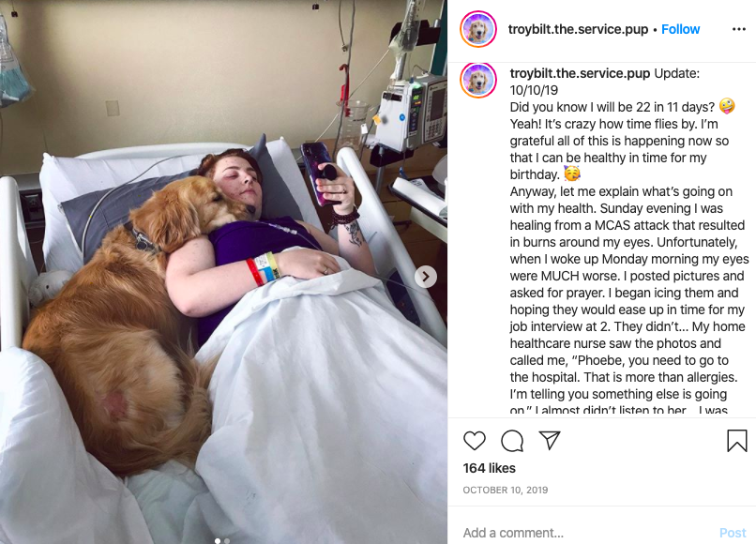Viewport: 756px width, 544px height.
Task: Open the caption profile avatar
Action: [x=478, y=80]
